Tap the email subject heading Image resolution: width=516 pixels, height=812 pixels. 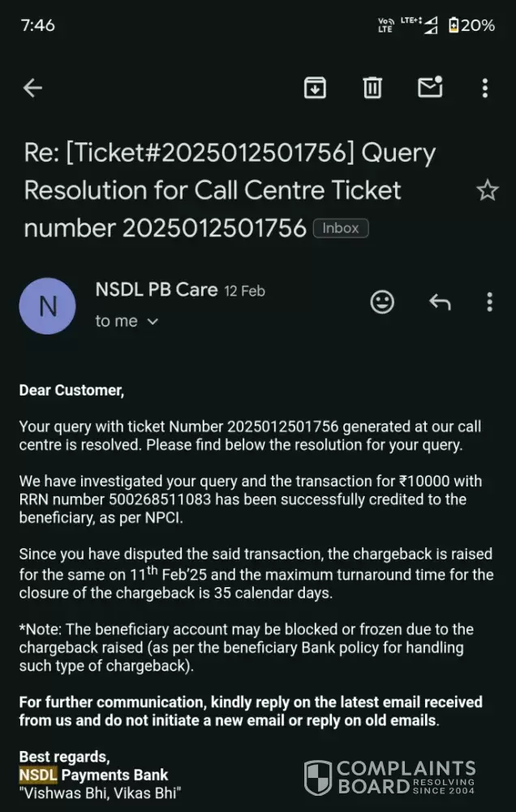[x=230, y=190]
